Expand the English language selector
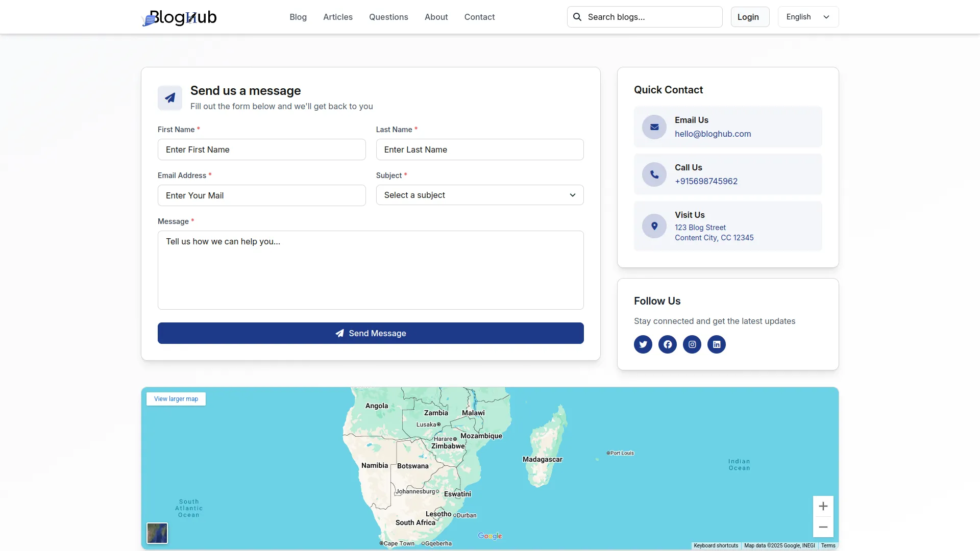Image resolution: width=980 pixels, height=551 pixels. 807,17
